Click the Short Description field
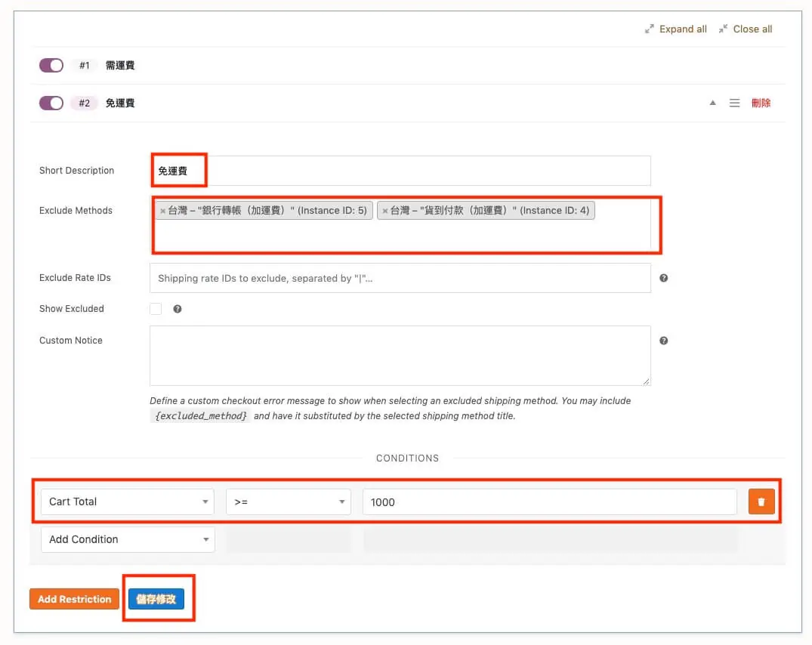This screenshot has height=645, width=812. click(x=400, y=171)
